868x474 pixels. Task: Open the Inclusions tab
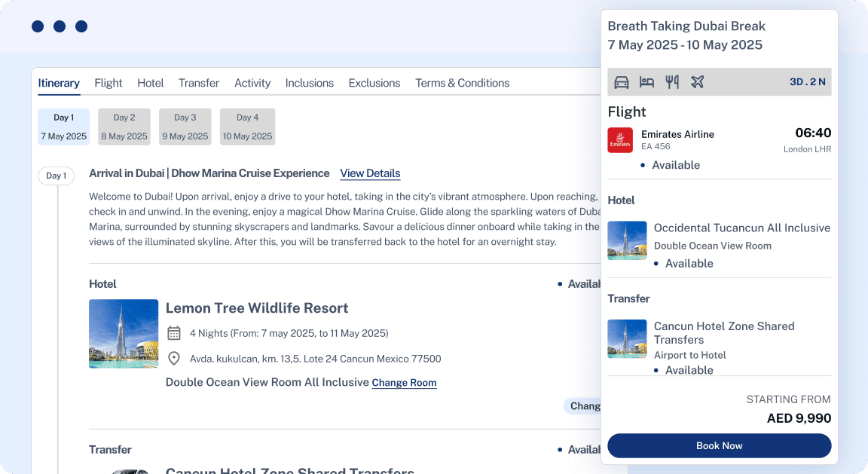tap(309, 83)
